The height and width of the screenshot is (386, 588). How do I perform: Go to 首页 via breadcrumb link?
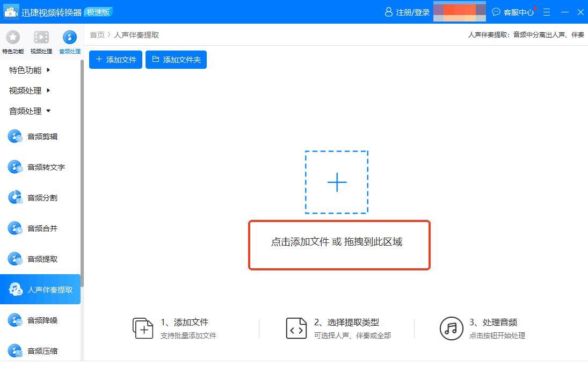[97, 35]
